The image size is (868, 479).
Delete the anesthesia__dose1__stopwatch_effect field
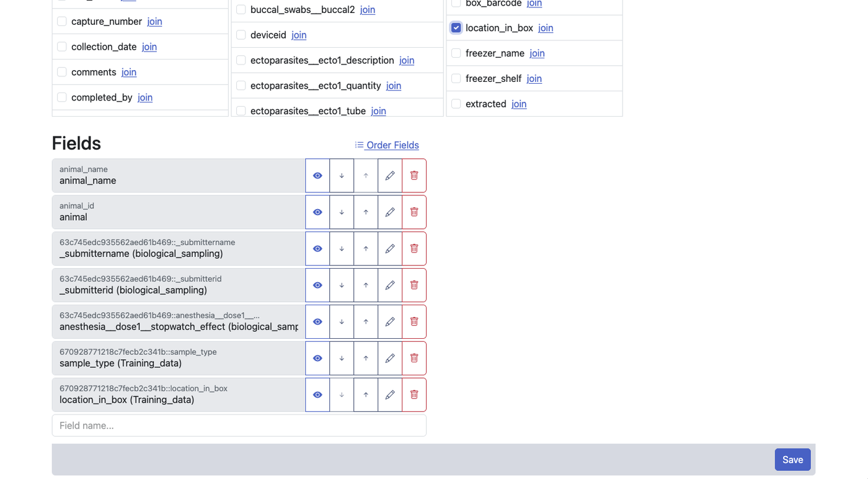click(414, 321)
